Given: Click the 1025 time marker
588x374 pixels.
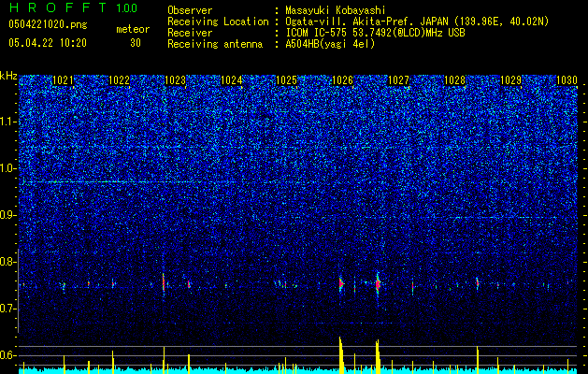Looking at the screenshot, I should click(286, 80).
